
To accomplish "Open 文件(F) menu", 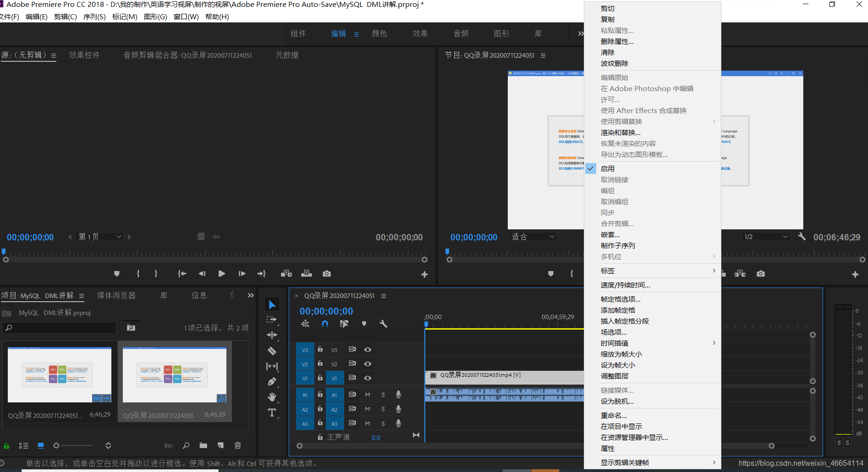I will pos(9,16).
